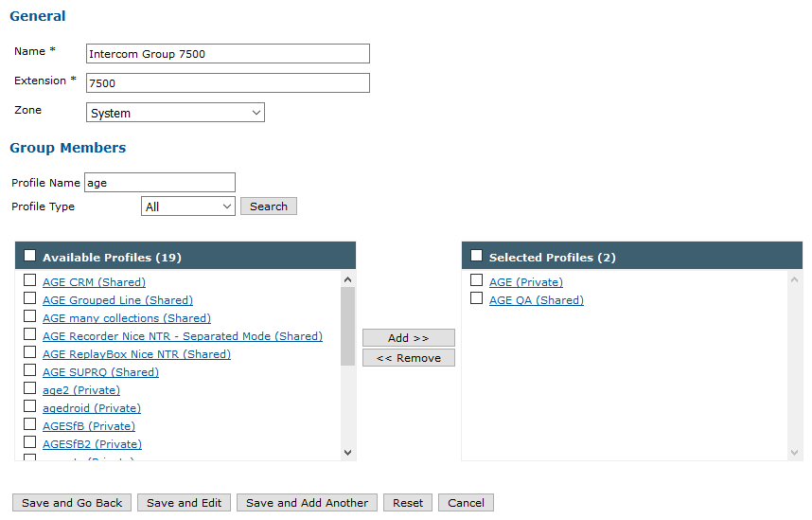Focus the Profile Name text field
The height and width of the screenshot is (520, 812).
click(159, 183)
